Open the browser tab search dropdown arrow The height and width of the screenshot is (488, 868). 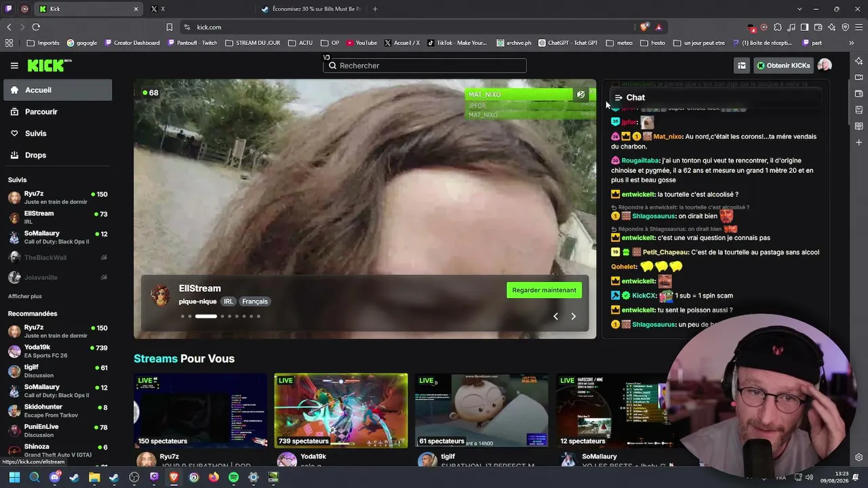(800, 9)
